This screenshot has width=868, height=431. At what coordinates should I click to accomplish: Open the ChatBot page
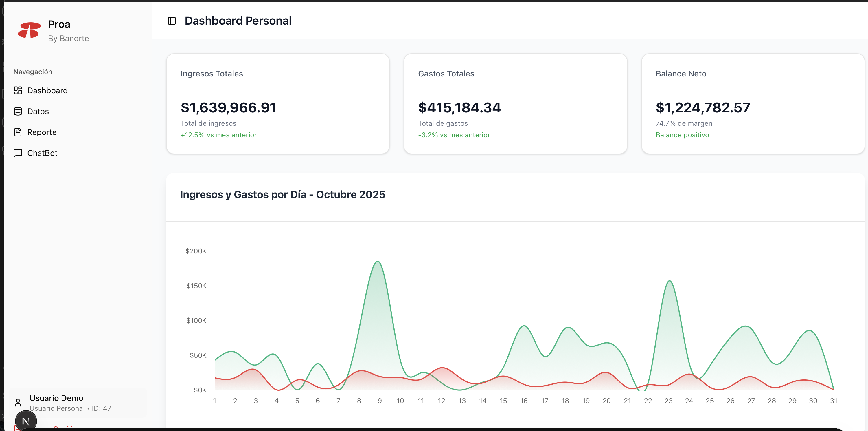(x=42, y=153)
